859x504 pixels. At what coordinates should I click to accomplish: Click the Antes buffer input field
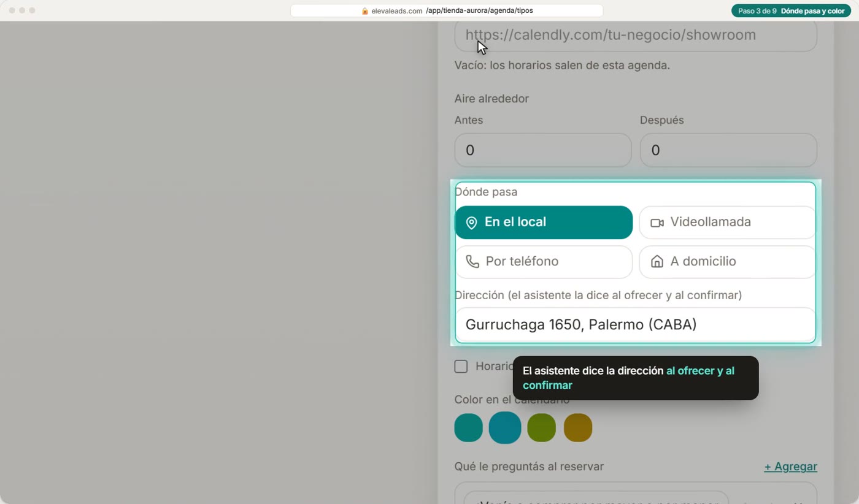click(x=543, y=150)
